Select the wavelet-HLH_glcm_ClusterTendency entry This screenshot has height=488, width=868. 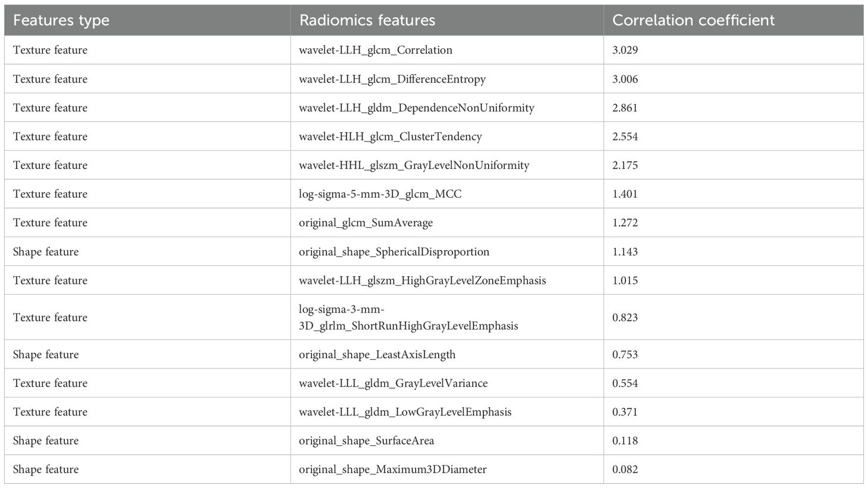(x=390, y=136)
